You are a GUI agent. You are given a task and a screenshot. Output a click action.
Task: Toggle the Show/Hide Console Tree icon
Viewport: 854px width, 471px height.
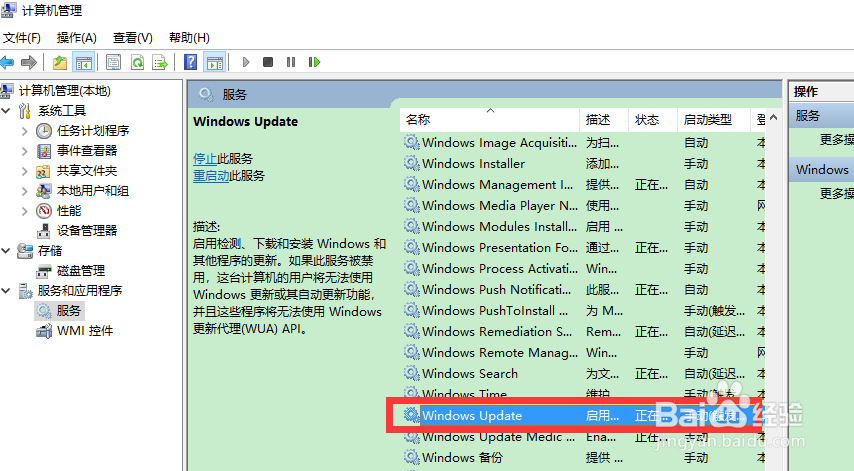pyautogui.click(x=84, y=63)
